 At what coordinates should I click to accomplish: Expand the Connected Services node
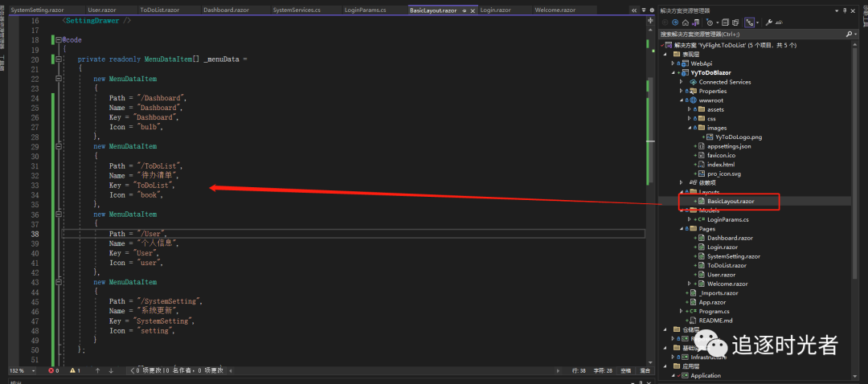click(x=682, y=82)
